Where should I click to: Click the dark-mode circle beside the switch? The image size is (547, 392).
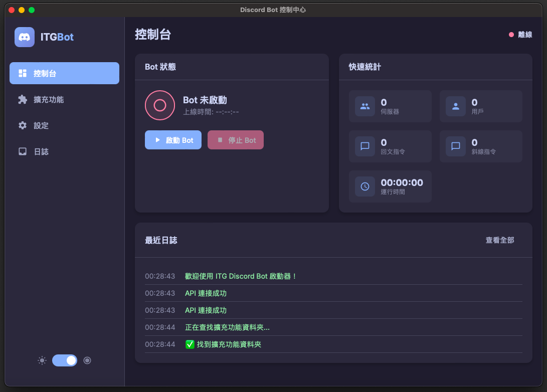coord(87,360)
